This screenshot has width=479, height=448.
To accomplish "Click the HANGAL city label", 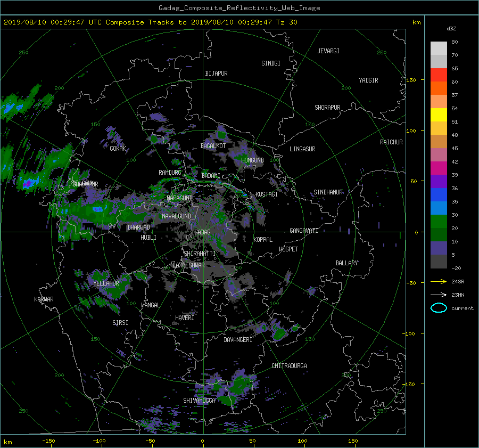I will click(x=150, y=305).
